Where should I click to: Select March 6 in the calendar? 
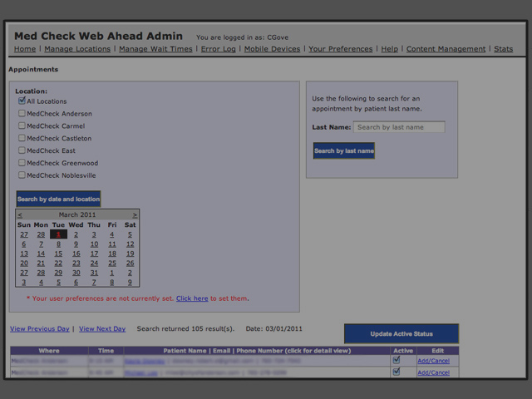24,244
